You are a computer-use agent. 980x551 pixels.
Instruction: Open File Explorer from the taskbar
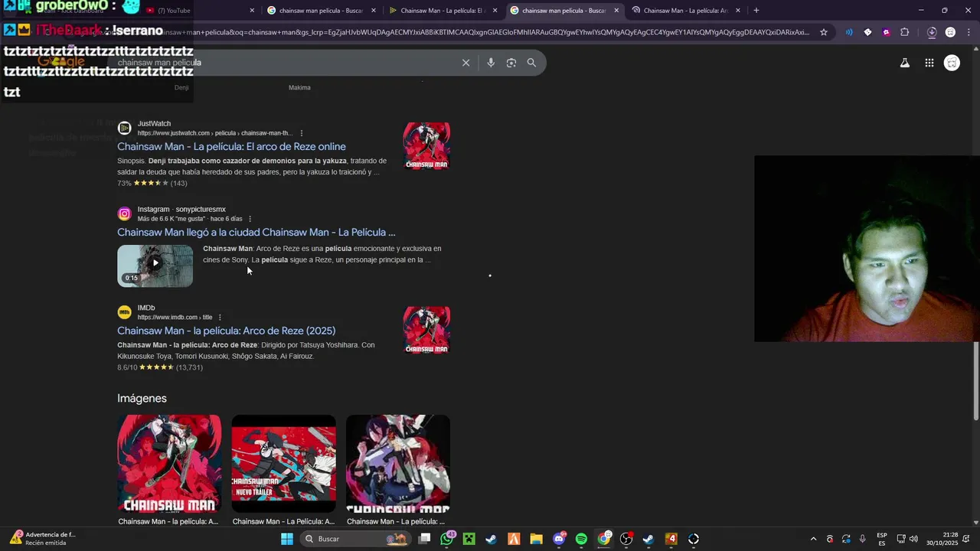point(536,539)
